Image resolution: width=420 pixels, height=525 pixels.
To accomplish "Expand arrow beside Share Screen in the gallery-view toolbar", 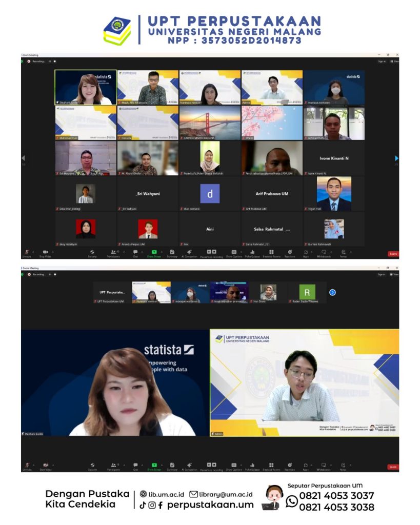I will click(x=162, y=252).
